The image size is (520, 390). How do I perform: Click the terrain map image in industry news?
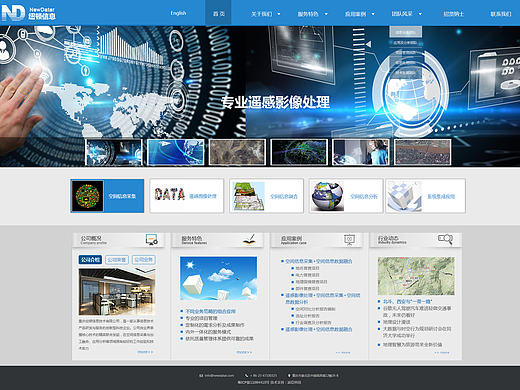click(x=416, y=276)
